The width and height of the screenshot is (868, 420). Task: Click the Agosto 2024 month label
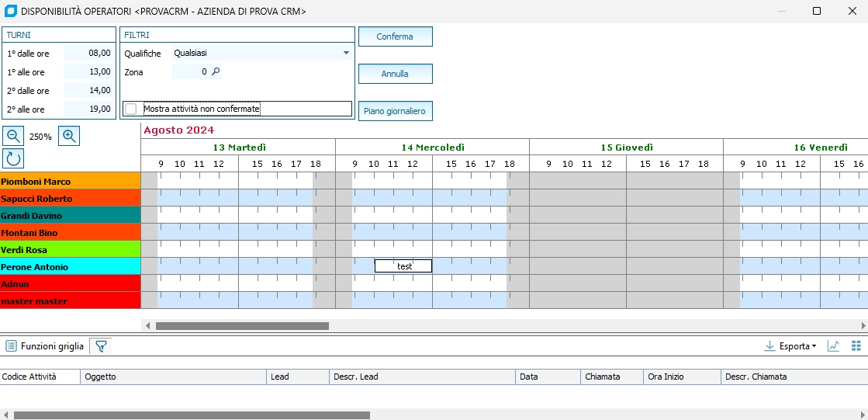[x=179, y=130]
